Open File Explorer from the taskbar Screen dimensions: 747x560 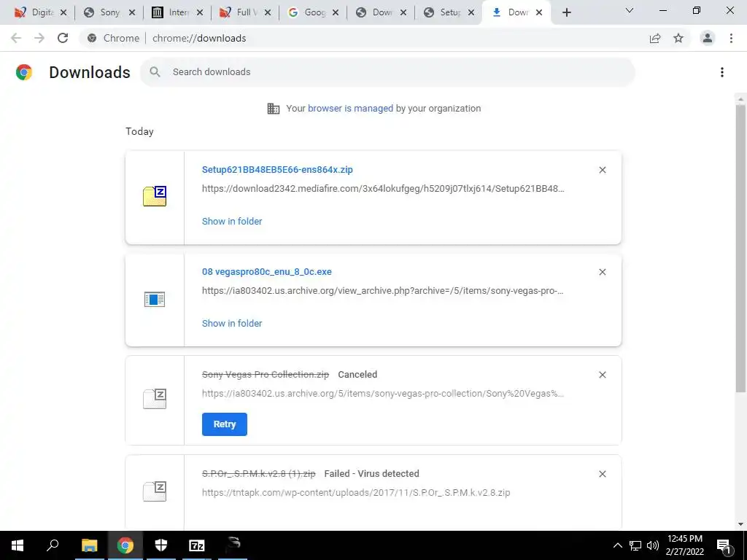[x=89, y=545]
